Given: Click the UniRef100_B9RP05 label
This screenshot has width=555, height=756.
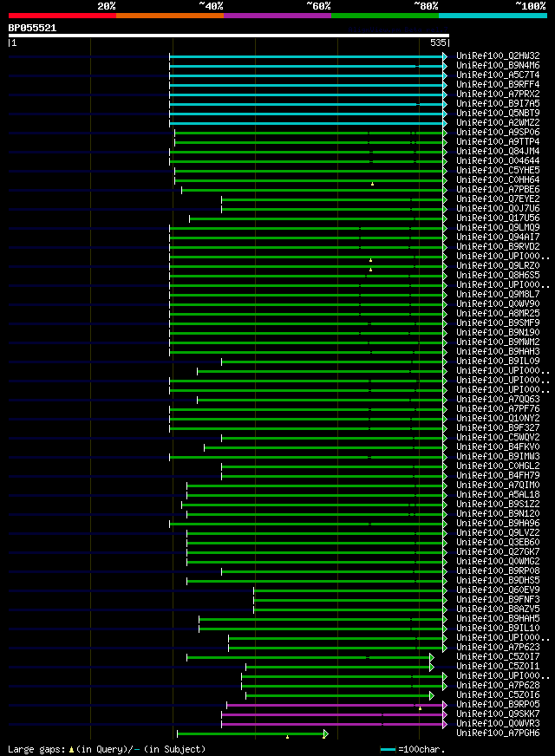Looking at the screenshot, I should pyautogui.click(x=498, y=705).
